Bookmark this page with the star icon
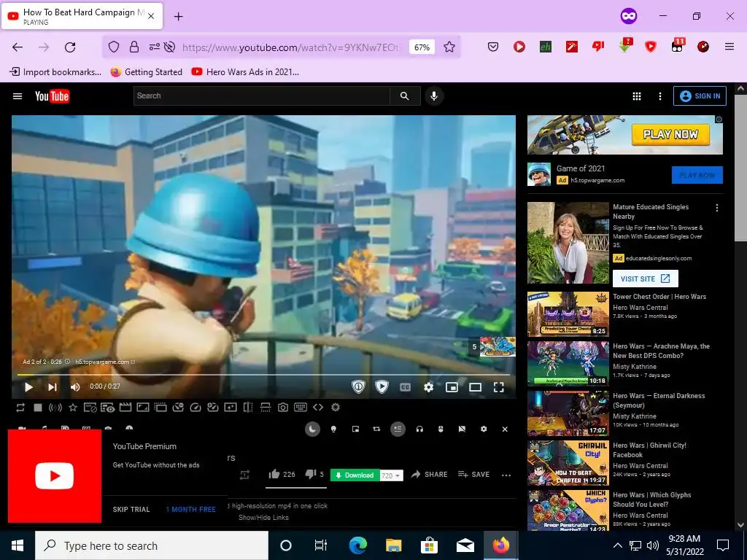The height and width of the screenshot is (560, 747). tap(449, 47)
